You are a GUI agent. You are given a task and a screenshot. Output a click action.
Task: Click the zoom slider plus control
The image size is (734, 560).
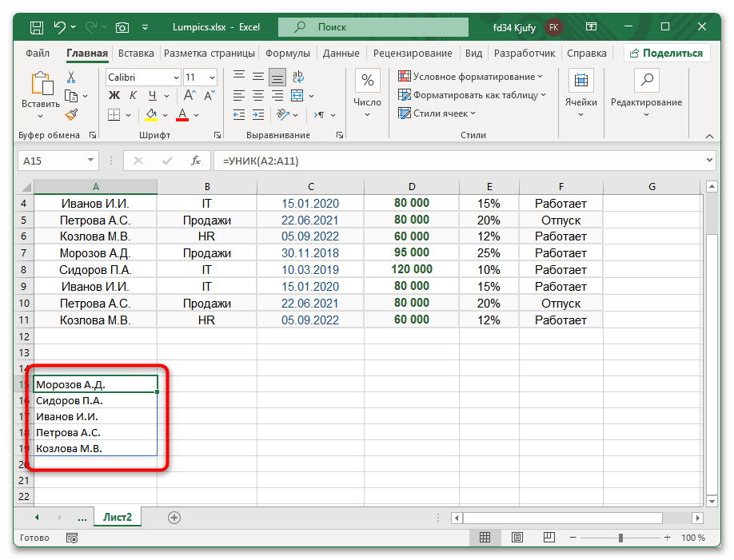coord(666,538)
